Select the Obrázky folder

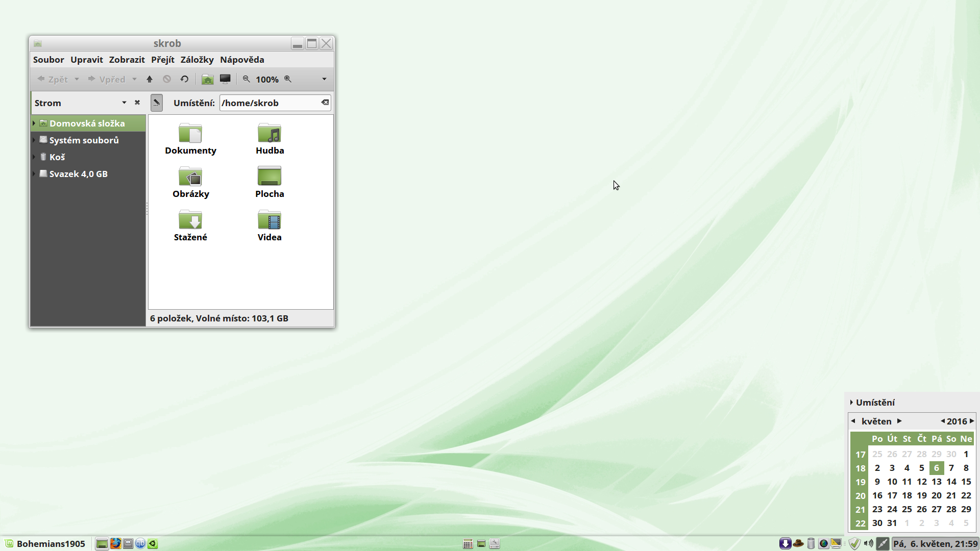tap(190, 182)
